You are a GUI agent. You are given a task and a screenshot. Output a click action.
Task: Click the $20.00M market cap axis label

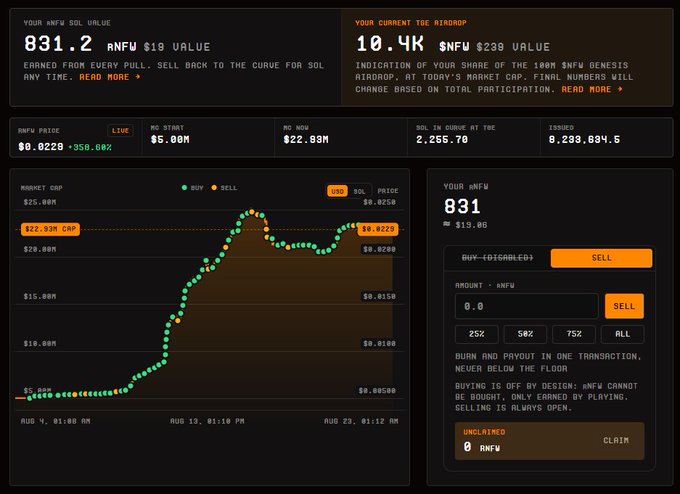[x=40, y=249]
